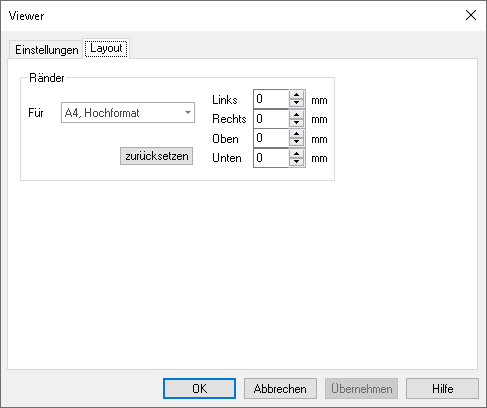Select the Layout tab

(106, 48)
